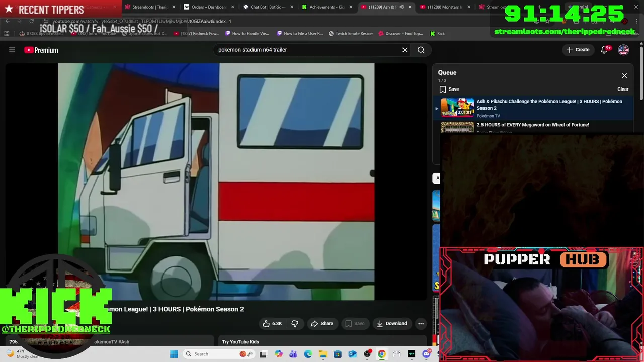The height and width of the screenshot is (362, 644).
Task: Open Discover - Find Top... bookmark
Action: pos(400,34)
